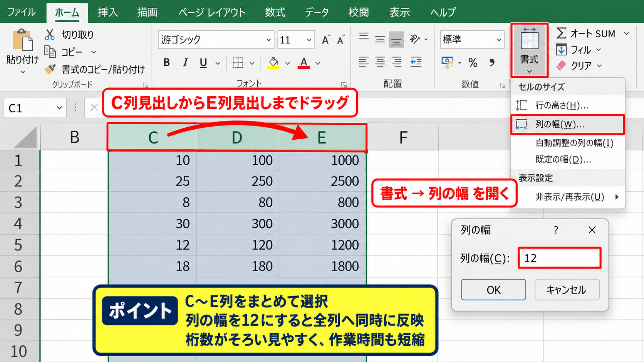Expand the Name Box dropdown arrow
This screenshot has width=644, height=362.
click(59, 108)
